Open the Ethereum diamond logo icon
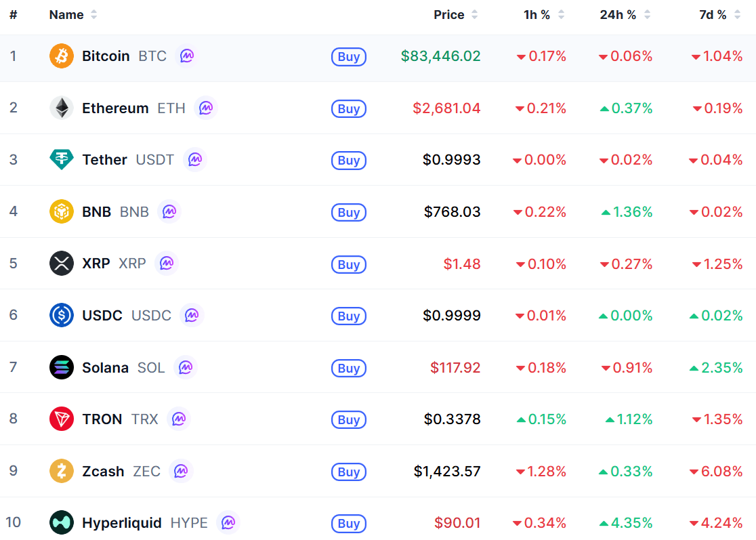 pyautogui.click(x=61, y=108)
